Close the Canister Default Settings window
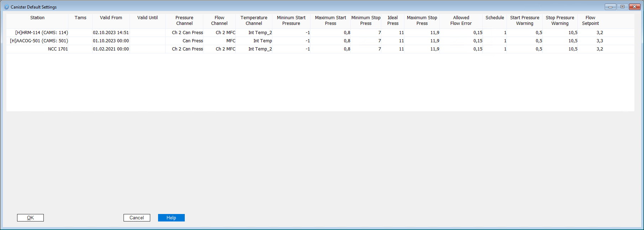This screenshot has width=644, height=230. point(634,7)
